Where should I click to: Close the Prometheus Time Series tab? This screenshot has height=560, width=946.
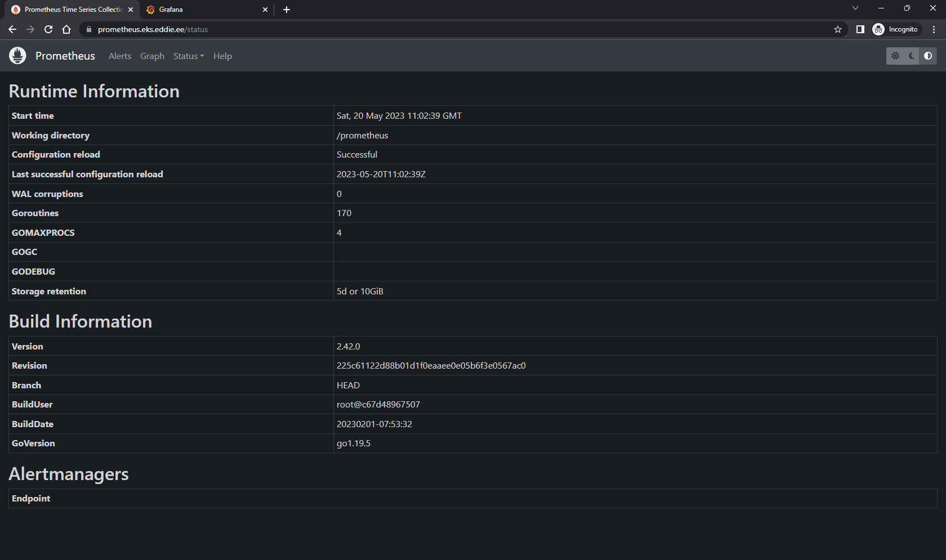pyautogui.click(x=131, y=10)
